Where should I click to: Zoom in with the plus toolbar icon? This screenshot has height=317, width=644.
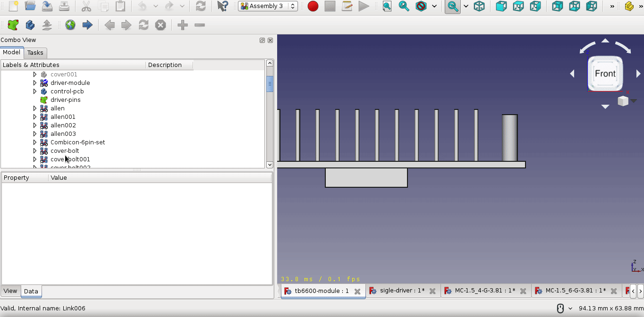[x=182, y=25]
